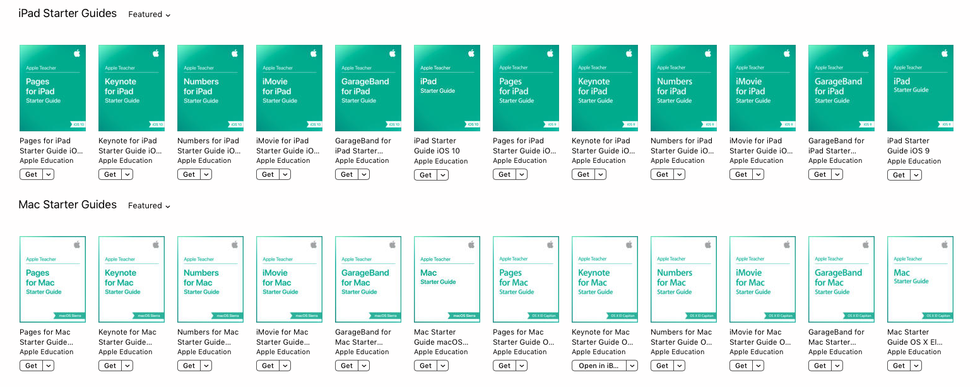This screenshot has height=387, width=980.
Task: Click Apple Education under iMovie for iPad iOS 9
Action: [x=757, y=161]
